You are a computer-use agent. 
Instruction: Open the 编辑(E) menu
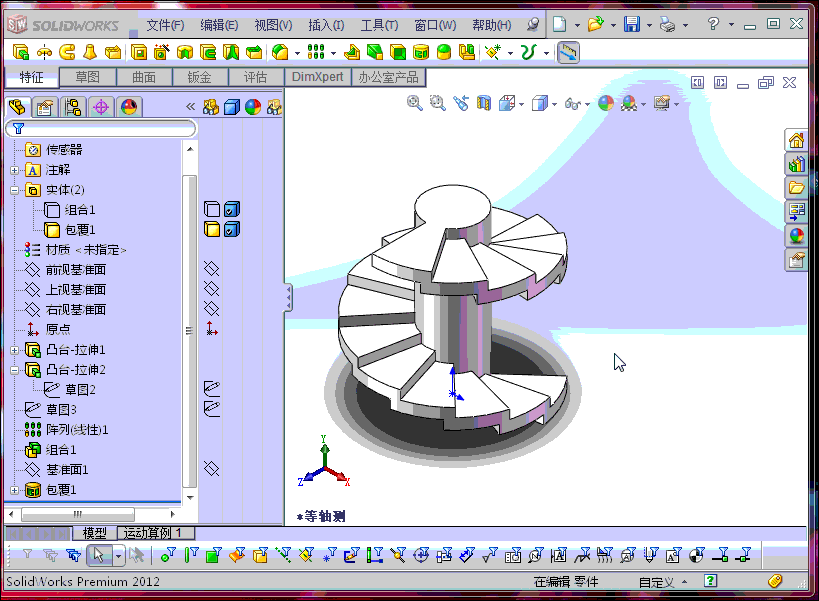coord(219,25)
